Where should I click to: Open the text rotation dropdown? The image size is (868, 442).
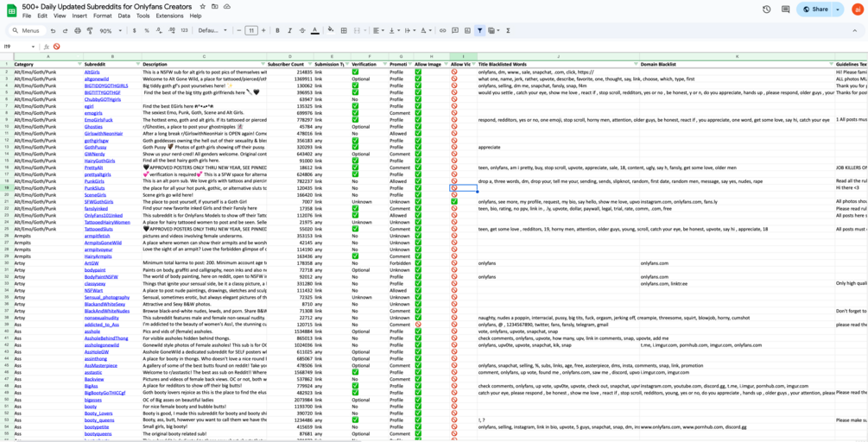(x=427, y=30)
